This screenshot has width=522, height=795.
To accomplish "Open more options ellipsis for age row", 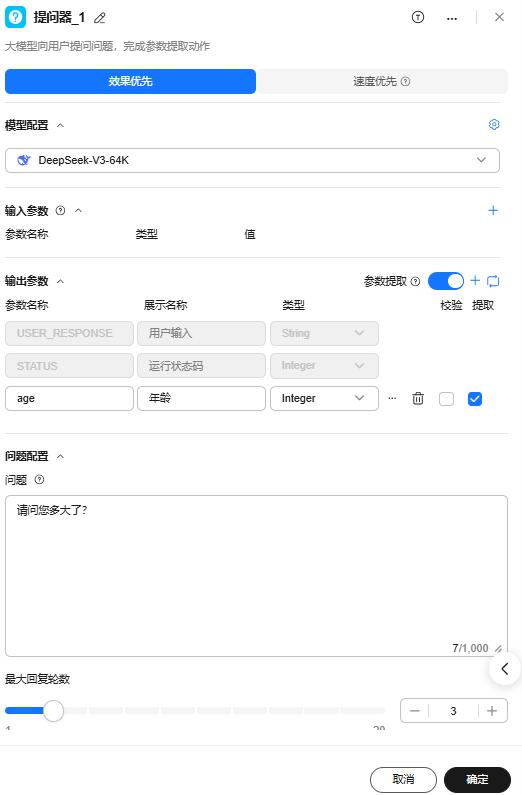I will click(x=392, y=399).
